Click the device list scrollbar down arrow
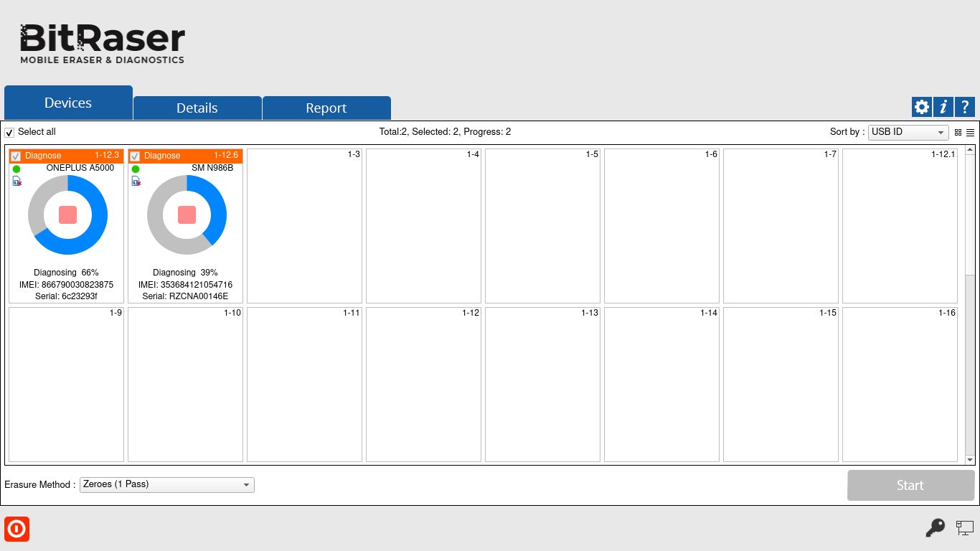The image size is (980, 551). 970,460
